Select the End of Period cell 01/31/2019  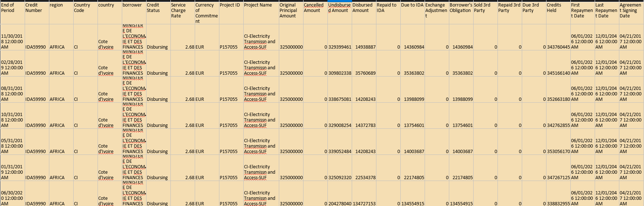12,168
